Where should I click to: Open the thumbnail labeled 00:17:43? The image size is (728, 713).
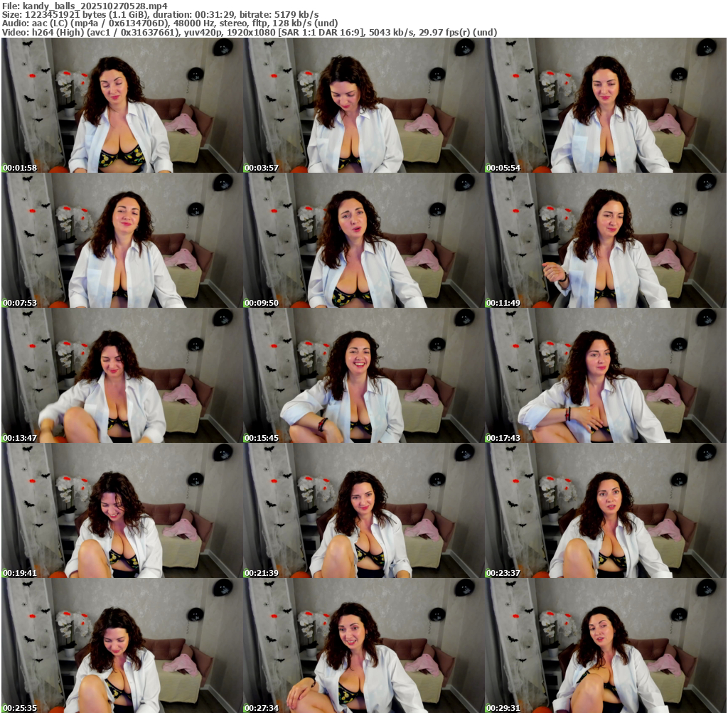606,375
